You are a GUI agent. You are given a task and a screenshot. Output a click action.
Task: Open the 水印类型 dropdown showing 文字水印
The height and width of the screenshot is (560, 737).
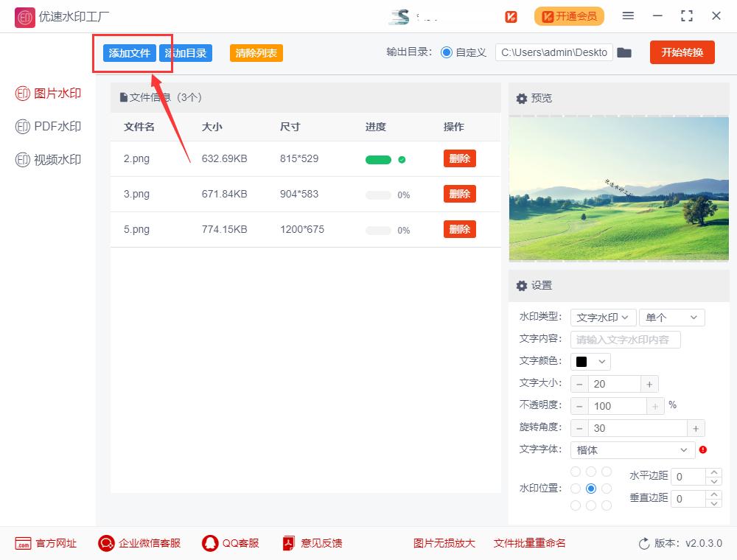click(x=603, y=317)
